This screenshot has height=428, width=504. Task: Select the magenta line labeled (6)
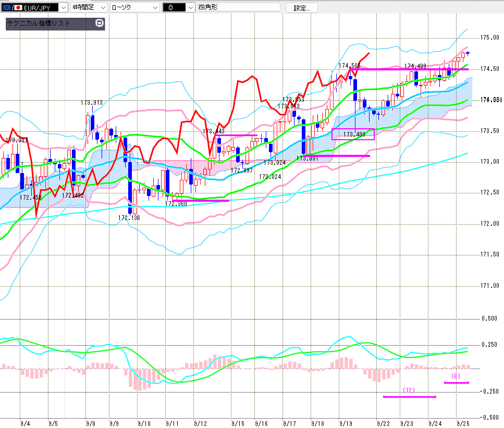[456, 383]
